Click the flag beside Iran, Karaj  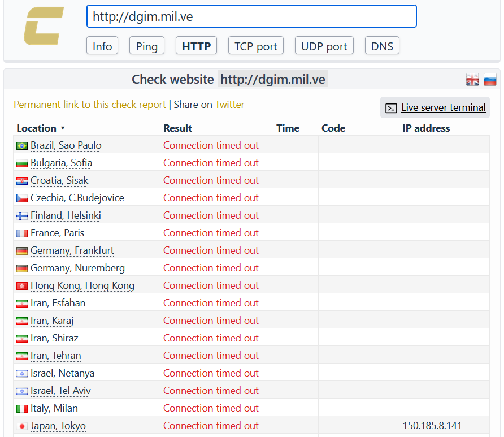point(22,321)
